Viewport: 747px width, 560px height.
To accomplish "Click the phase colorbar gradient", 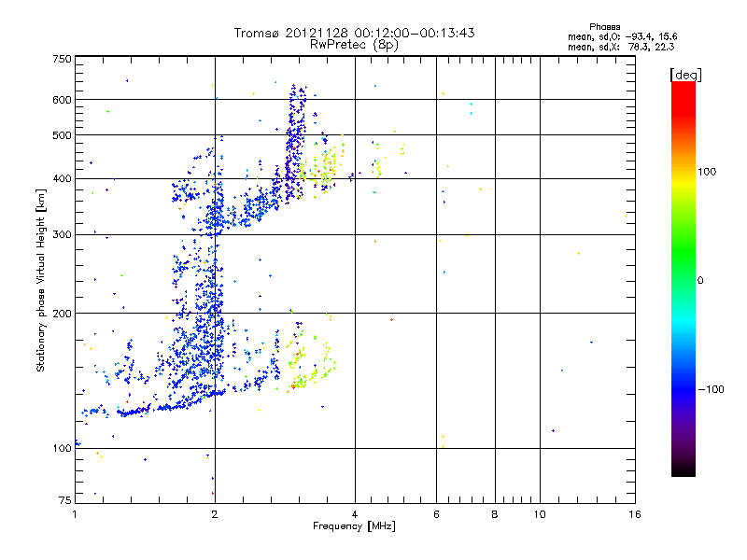I will [x=684, y=279].
